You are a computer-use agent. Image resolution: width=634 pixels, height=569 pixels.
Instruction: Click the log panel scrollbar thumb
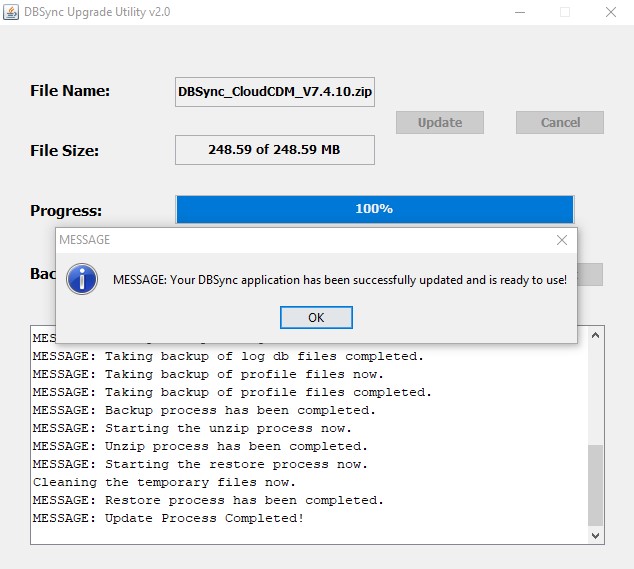tap(597, 485)
